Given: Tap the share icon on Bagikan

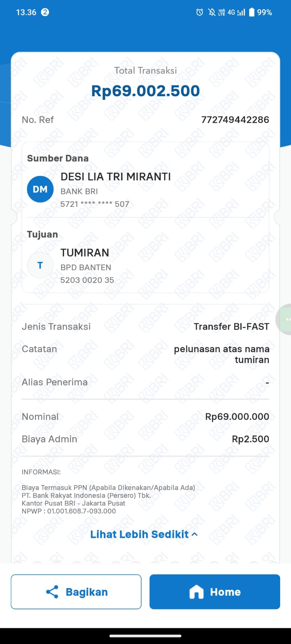Looking at the screenshot, I should pyautogui.click(x=52, y=592).
